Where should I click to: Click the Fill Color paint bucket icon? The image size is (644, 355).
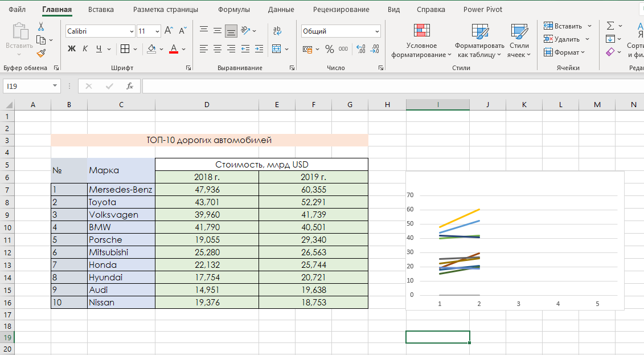coord(151,49)
